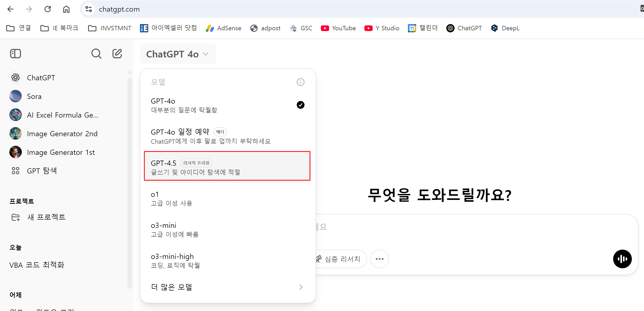Open the 캘린더 bookmark
This screenshot has width=644, height=311.
[x=423, y=28]
